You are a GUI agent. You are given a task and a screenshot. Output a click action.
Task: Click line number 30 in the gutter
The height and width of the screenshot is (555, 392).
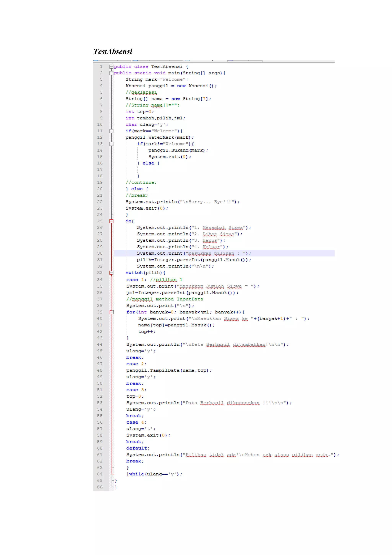point(100,253)
